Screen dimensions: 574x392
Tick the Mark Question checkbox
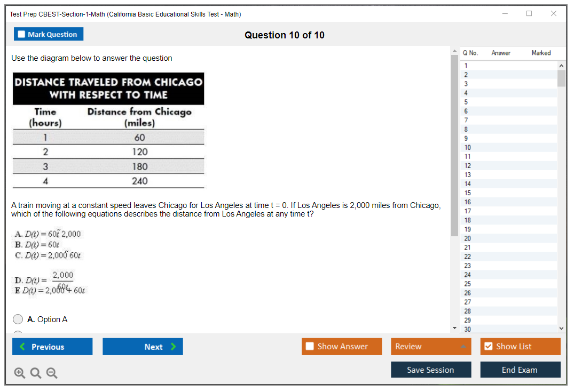pyautogui.click(x=21, y=35)
